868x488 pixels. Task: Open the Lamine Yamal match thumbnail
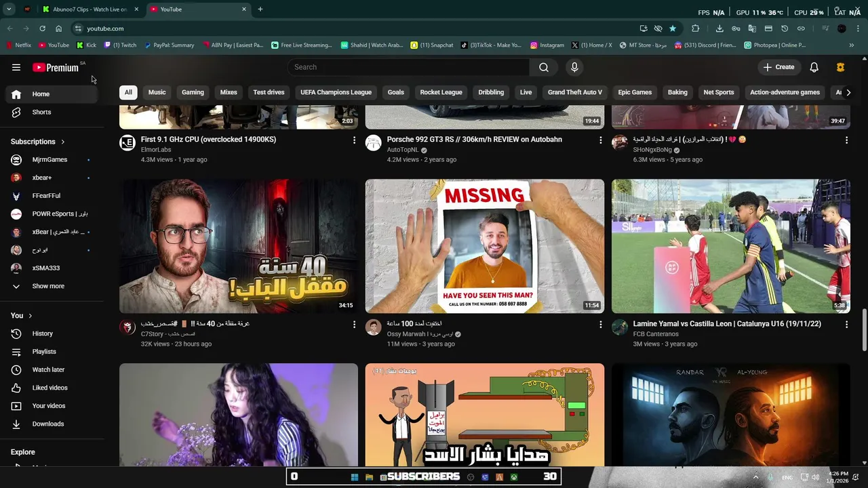point(731,246)
